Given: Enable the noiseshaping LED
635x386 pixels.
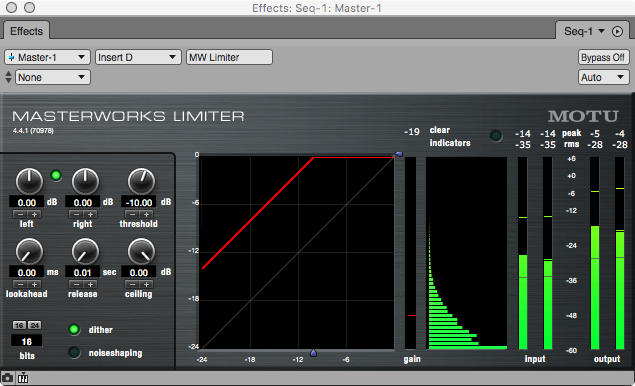Looking at the screenshot, I should (x=74, y=352).
